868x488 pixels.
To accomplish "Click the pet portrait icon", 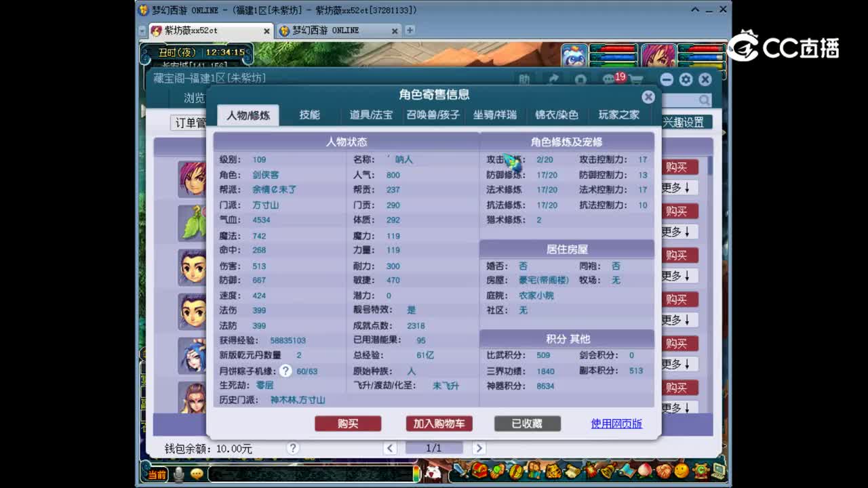I will 574,56.
